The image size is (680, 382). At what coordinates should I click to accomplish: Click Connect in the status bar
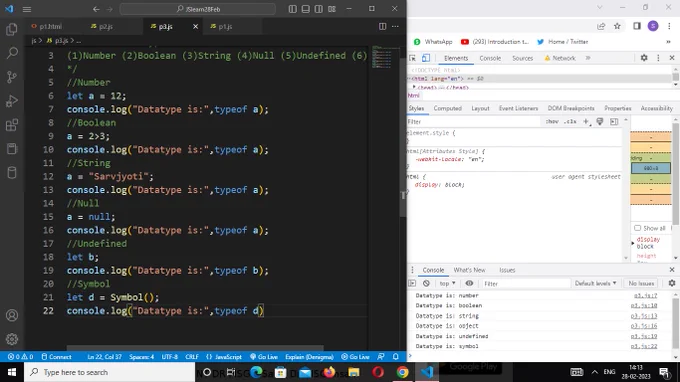pyautogui.click(x=56, y=357)
